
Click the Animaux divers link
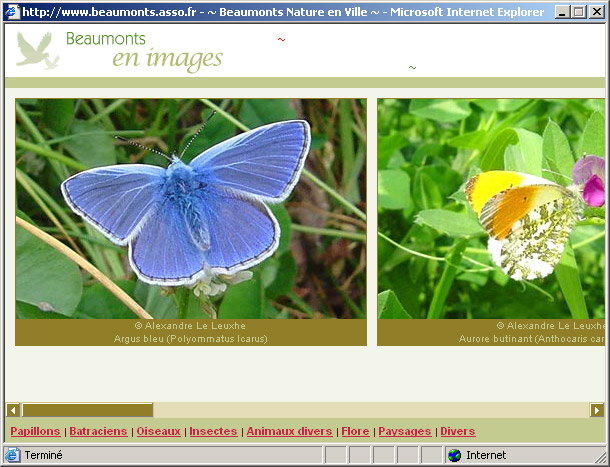pos(289,431)
